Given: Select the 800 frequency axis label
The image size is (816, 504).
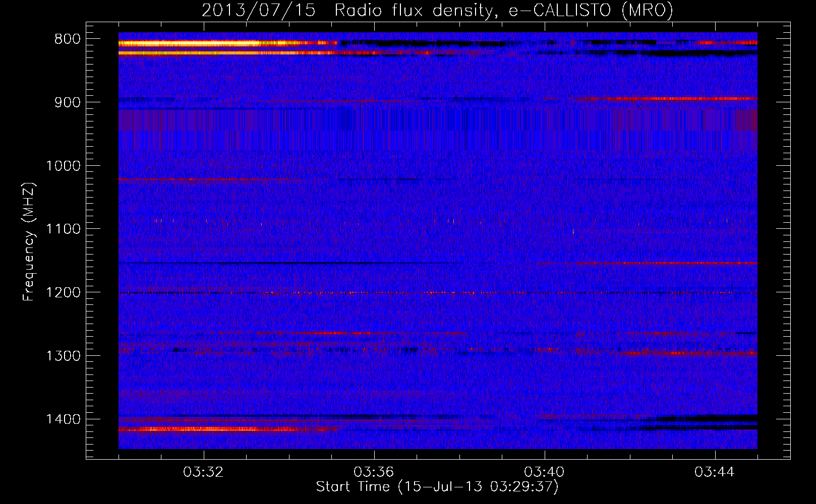Looking at the screenshot, I should [67, 39].
